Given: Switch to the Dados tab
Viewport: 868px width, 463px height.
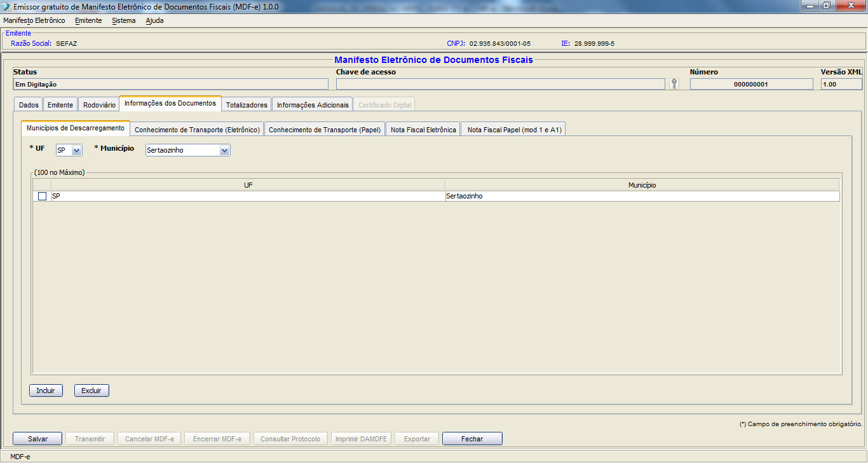Looking at the screenshot, I should [29, 105].
